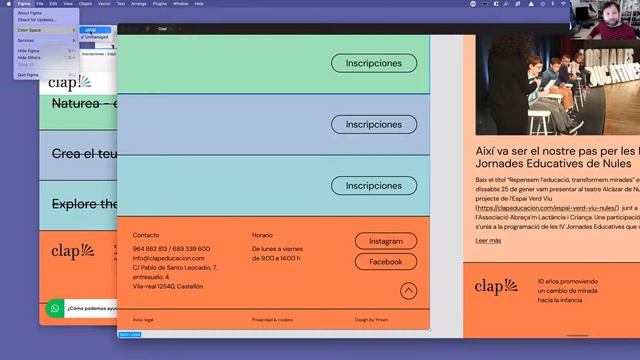
Task: Click the Wi-Fi icon in the menu bar
Action: [563, 4]
